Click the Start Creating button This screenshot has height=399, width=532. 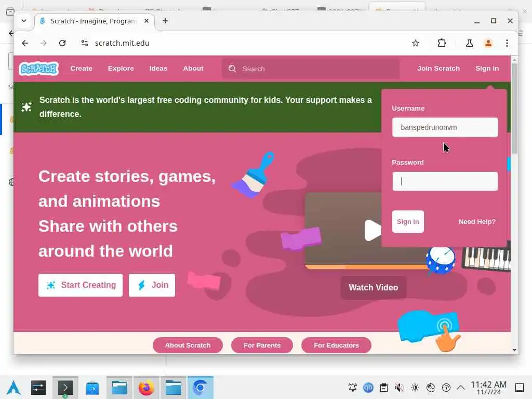(x=81, y=285)
